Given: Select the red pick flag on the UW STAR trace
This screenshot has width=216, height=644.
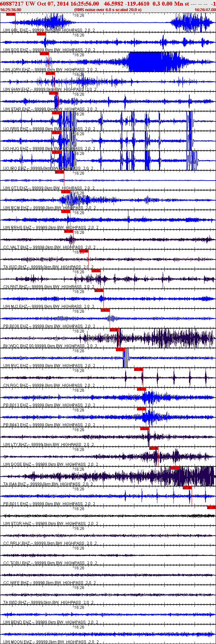Looking at the screenshot, I should point(53,93).
